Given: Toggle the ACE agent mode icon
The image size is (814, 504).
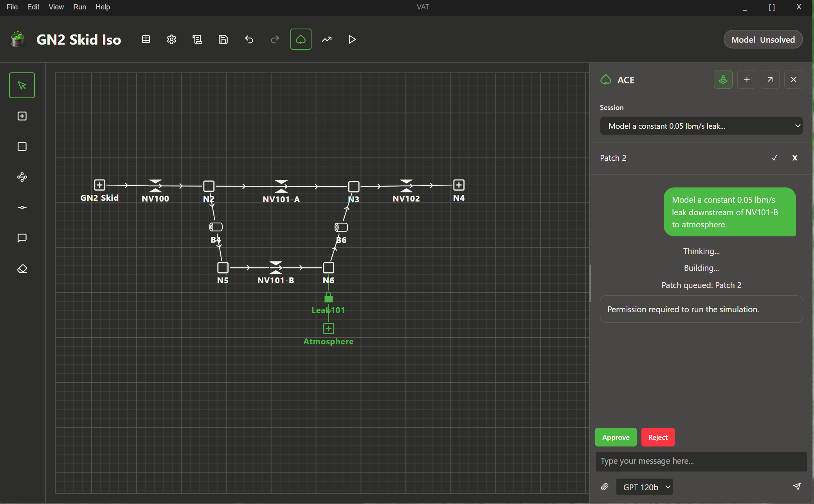Looking at the screenshot, I should (x=723, y=79).
